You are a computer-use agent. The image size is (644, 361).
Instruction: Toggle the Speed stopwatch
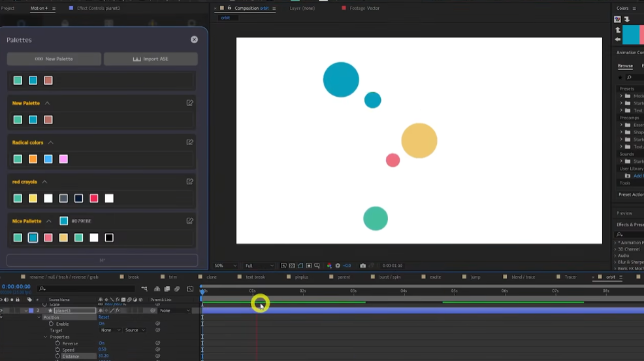pos(57,350)
